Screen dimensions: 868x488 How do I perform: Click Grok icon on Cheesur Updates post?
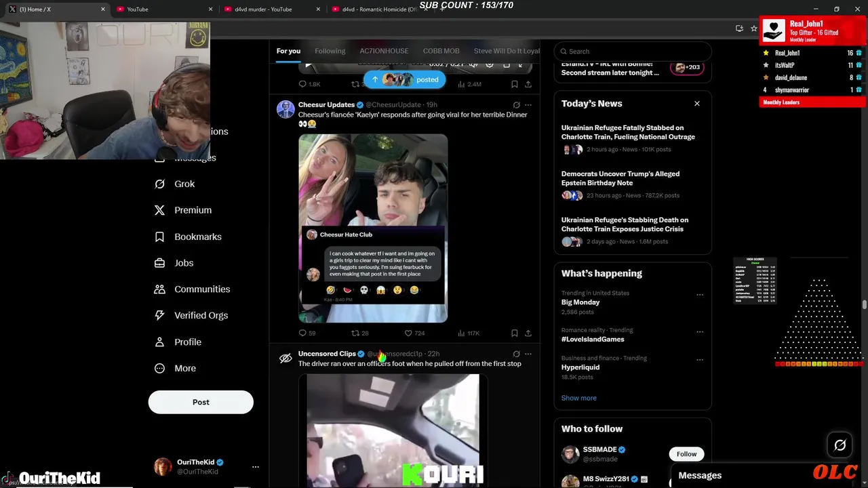point(516,105)
